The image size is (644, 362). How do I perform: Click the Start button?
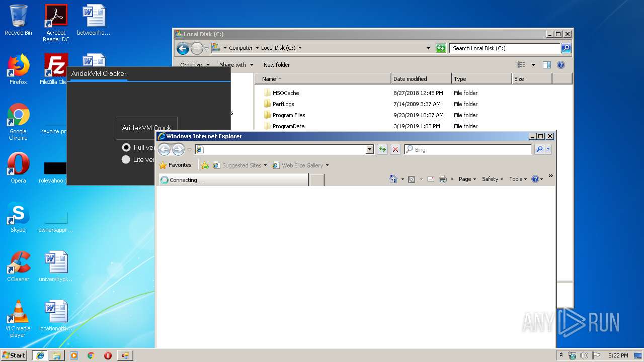point(14,355)
